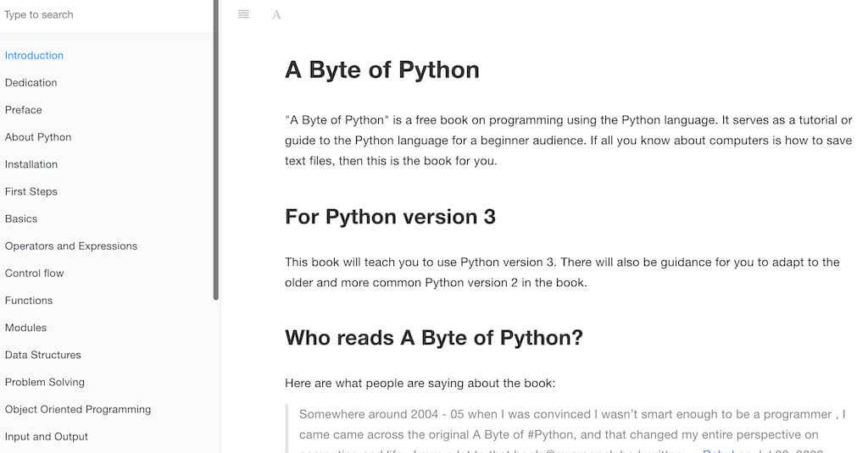Open the First Steps chapter

[x=31, y=191]
